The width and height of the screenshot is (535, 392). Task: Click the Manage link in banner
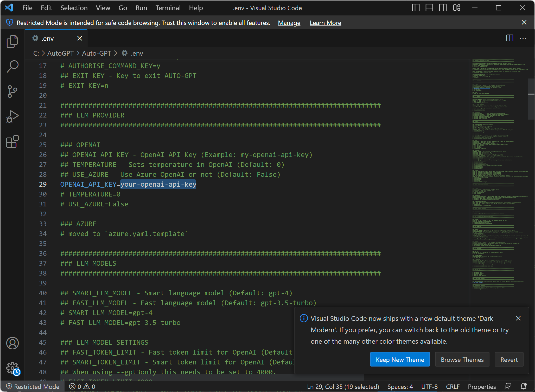click(x=289, y=23)
